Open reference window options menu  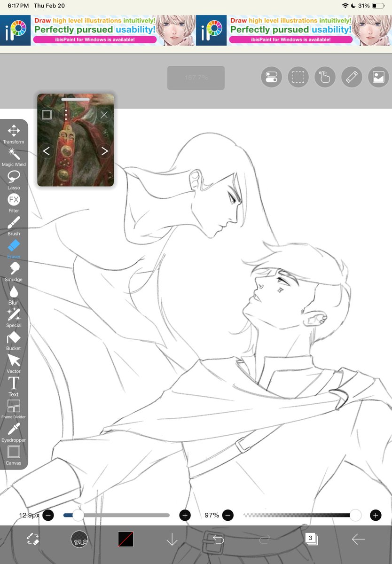[x=66, y=115]
